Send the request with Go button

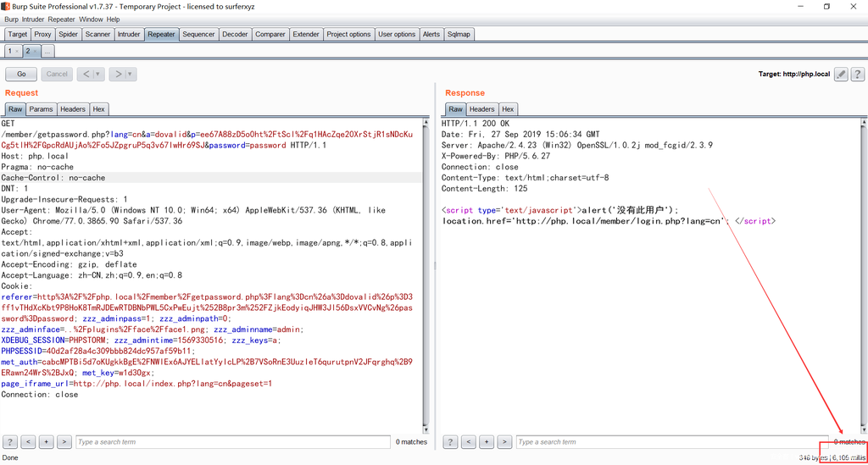pyautogui.click(x=21, y=74)
